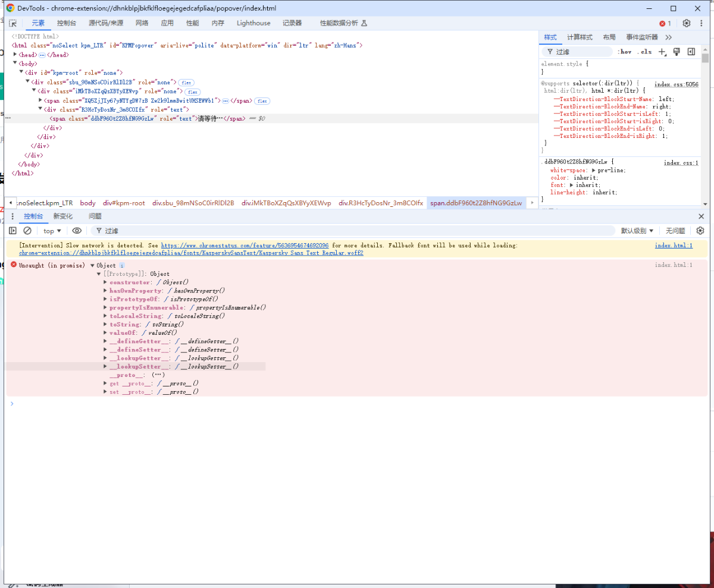Activate the inspect element picker icon
Image resolution: width=714 pixels, height=588 pixels.
(12, 23)
